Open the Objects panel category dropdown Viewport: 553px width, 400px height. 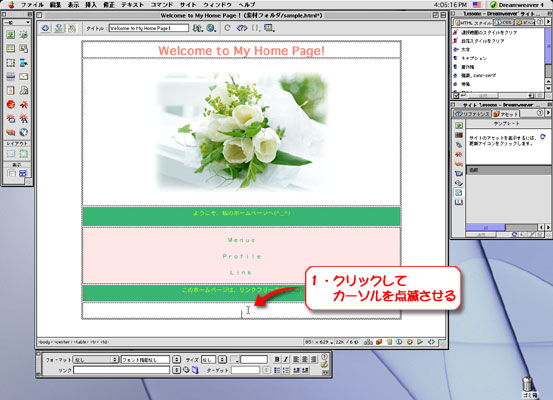(17, 22)
